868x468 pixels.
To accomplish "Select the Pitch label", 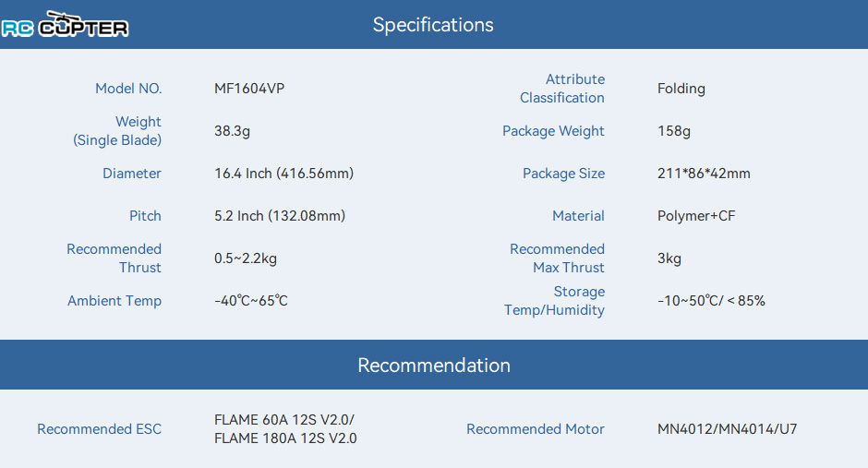I will (x=145, y=216).
